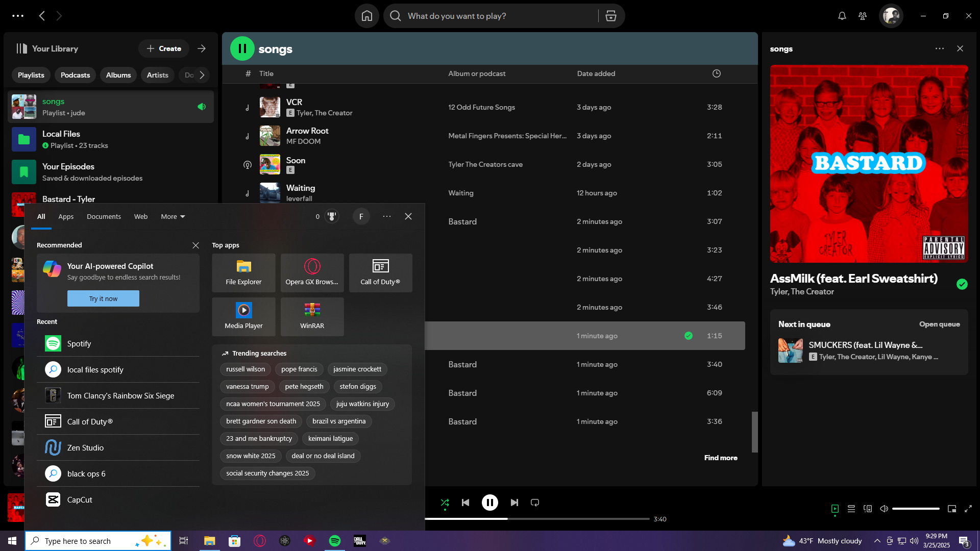Show more library filter chips
Viewport: 980px width, 551px height.
pos(202,75)
